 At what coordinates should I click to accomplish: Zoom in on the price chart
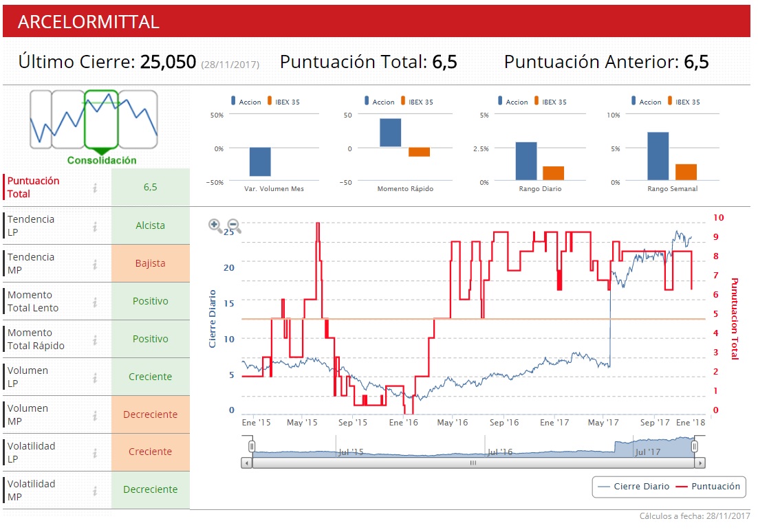215,225
